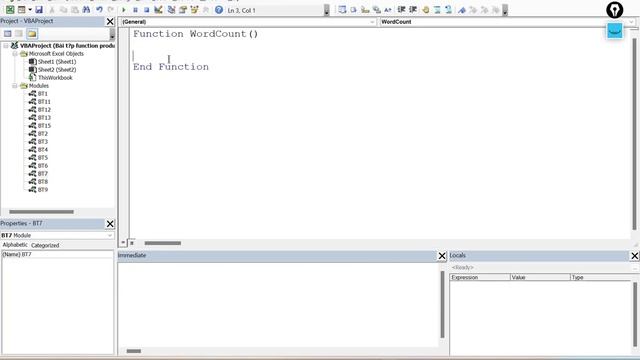Screen dimensions: 640x360
Task: Collapse the Microsoft Excel Objects folder
Action: click(15, 53)
